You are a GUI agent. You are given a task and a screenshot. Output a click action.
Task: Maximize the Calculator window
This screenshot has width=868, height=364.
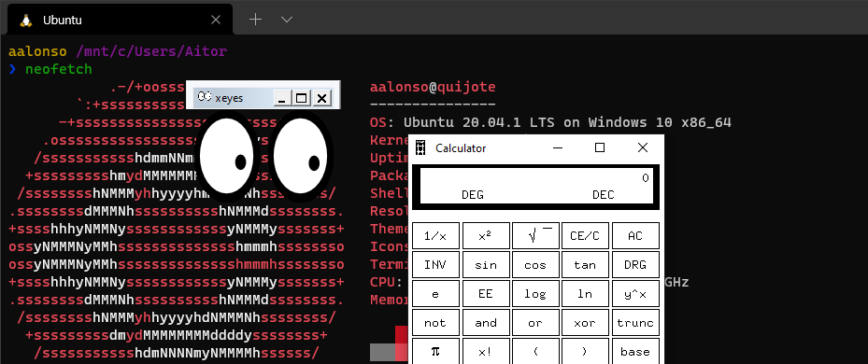[x=600, y=147]
